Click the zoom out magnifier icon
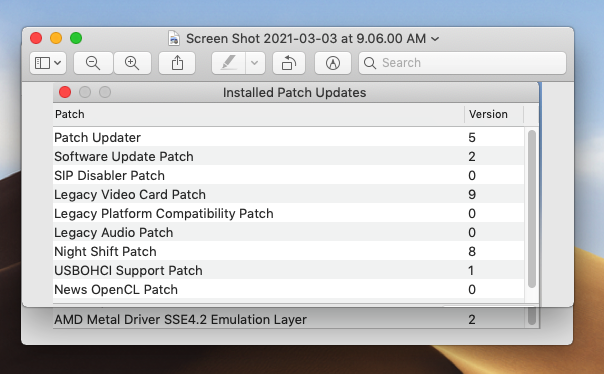Screen dimensions: 604x374 click(93, 63)
